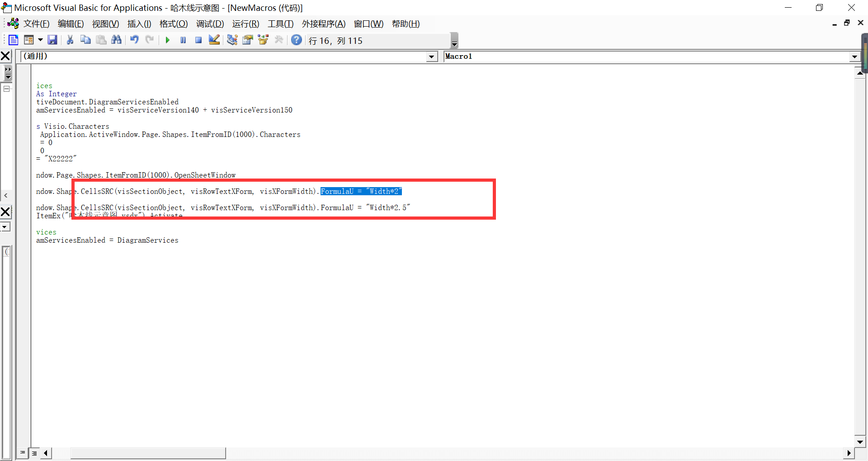Click the Paste clipboard icon

tap(101, 40)
